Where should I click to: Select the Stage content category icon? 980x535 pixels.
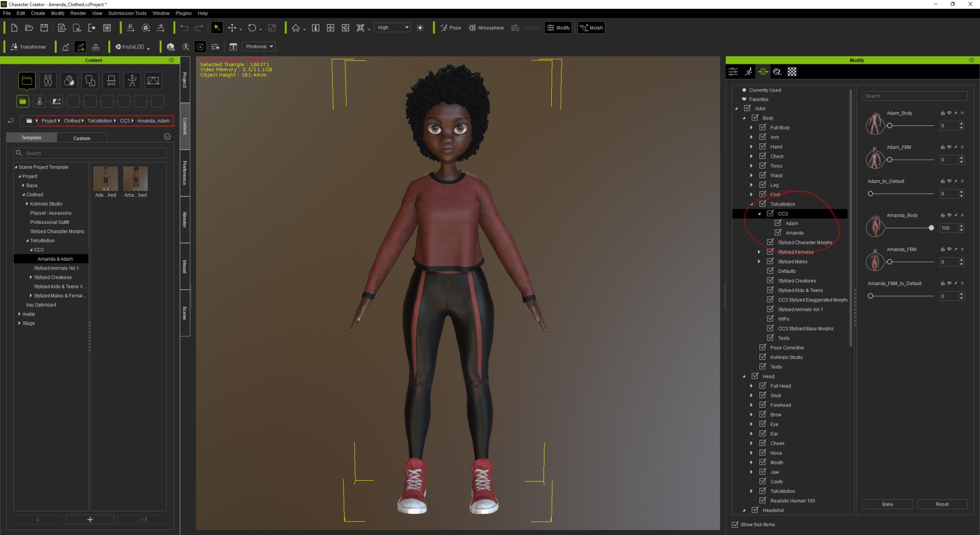(153, 80)
